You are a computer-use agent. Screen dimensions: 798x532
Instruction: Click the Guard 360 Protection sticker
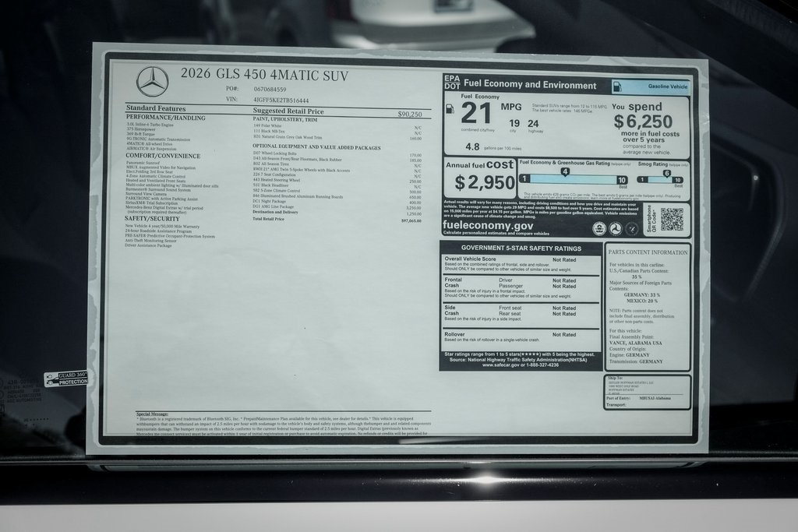click(x=65, y=379)
